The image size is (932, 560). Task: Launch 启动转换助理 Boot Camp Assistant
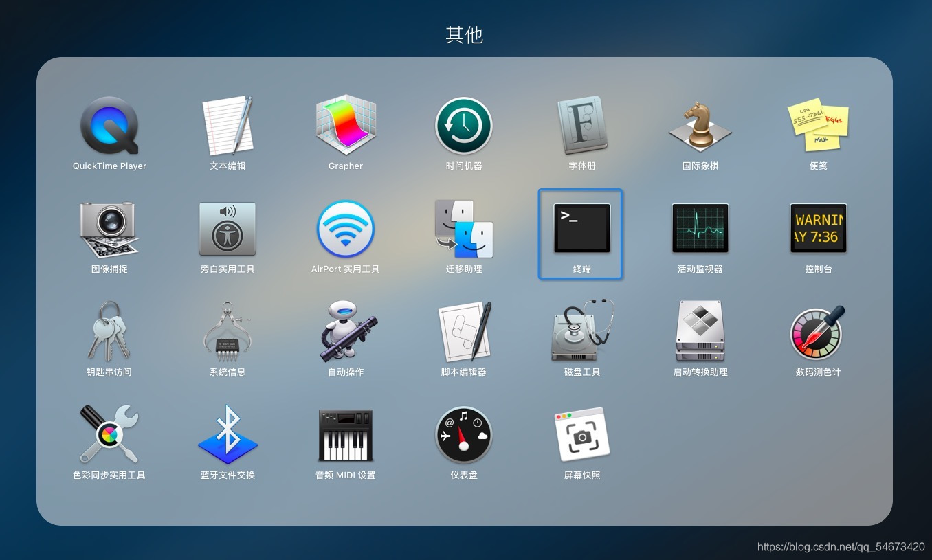click(700, 332)
